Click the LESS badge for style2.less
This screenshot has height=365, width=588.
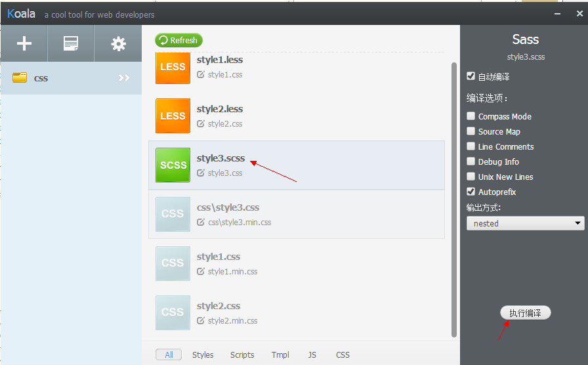click(173, 116)
